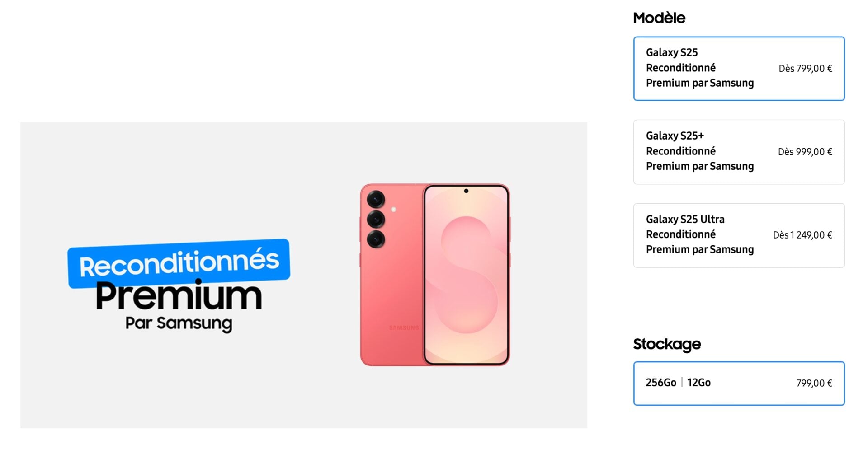Select the Galaxy S25 Reconditionné model card
Screen dimensions: 868x449
(x=739, y=68)
